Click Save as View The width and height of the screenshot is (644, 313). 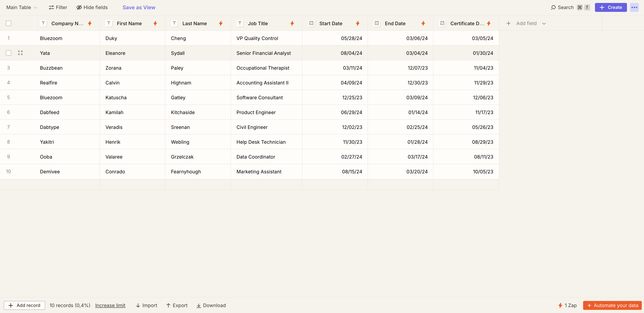pyautogui.click(x=139, y=8)
